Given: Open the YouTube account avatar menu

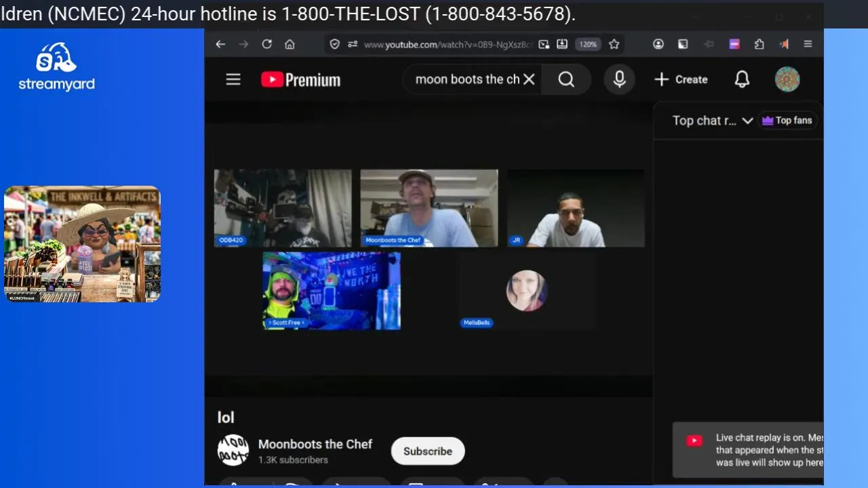Looking at the screenshot, I should click(x=787, y=79).
